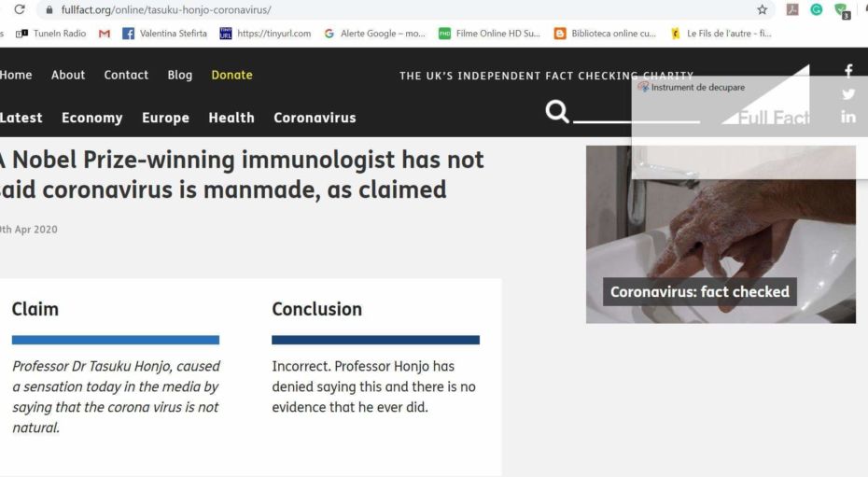Open the tinyurl.com bookmark
Viewport: 868px width, 477px height.
coord(265,34)
